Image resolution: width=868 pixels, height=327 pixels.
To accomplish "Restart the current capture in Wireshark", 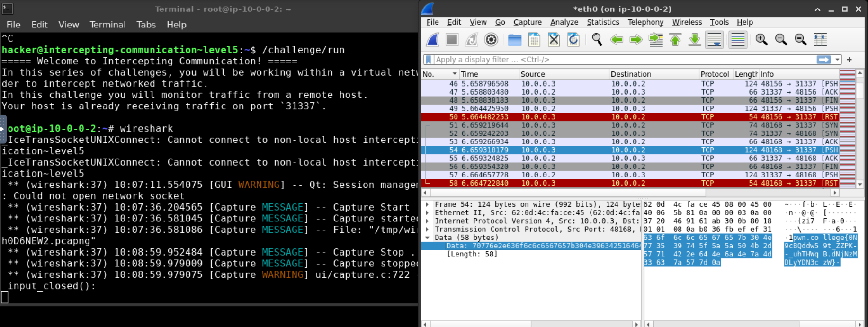I will click(472, 40).
